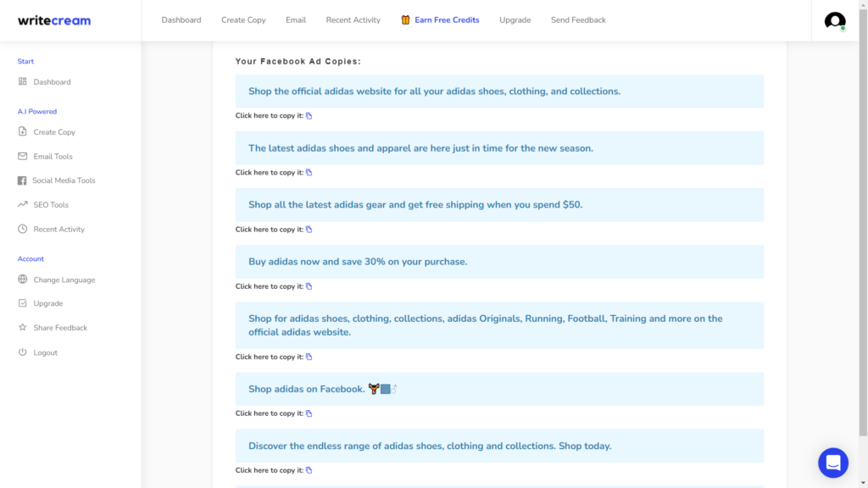Viewport: 868px width, 488px height.
Task: Click the 'Shop all the latest adidas gear' ad text
Action: [415, 205]
